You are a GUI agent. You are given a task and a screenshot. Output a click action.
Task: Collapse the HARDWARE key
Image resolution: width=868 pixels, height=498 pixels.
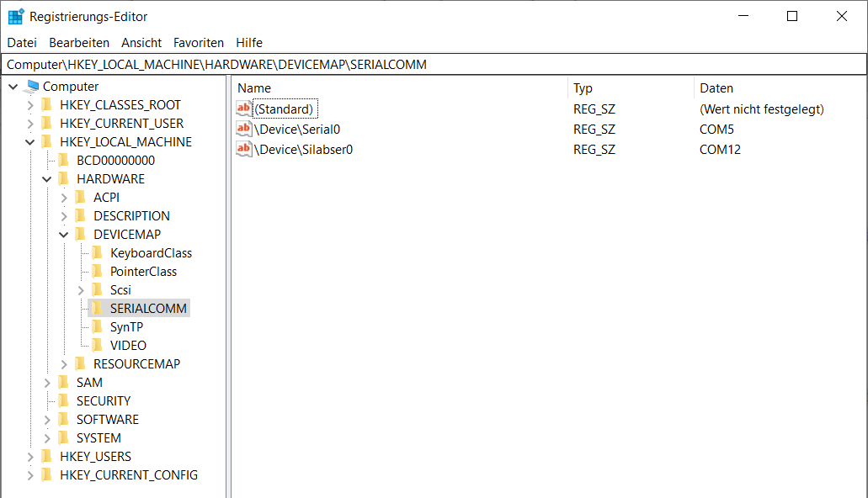[x=47, y=179]
